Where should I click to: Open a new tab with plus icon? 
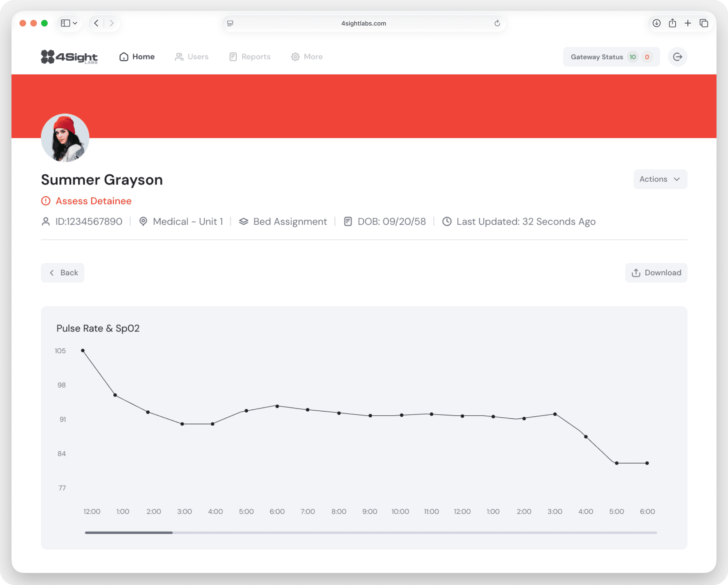(x=687, y=23)
